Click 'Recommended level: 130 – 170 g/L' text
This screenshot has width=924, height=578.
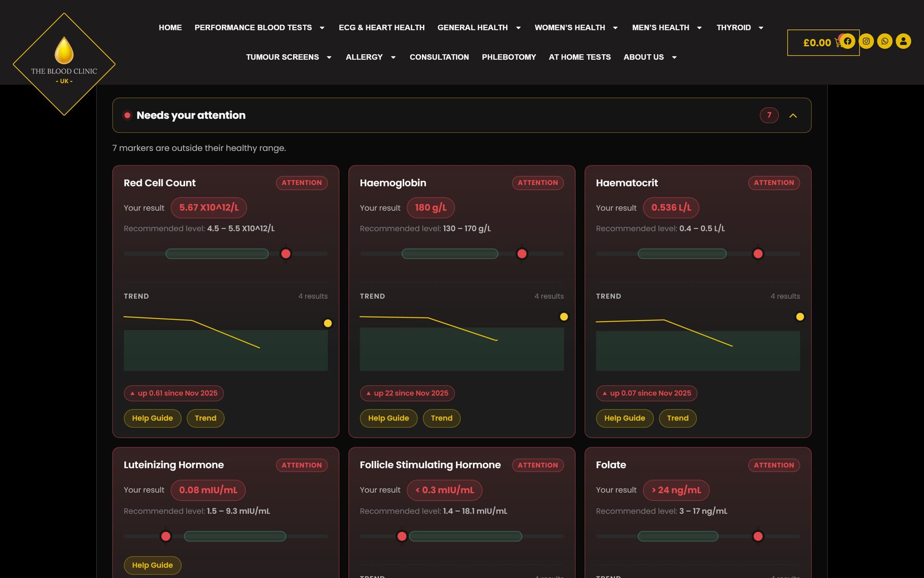(x=425, y=228)
